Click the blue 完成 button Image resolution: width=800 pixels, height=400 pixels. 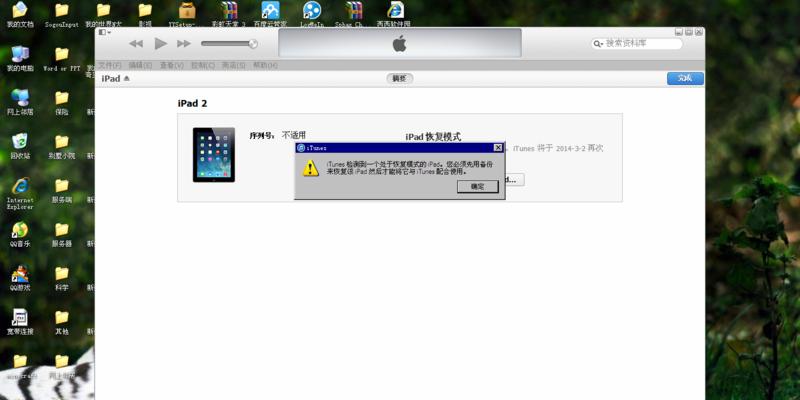pos(685,78)
